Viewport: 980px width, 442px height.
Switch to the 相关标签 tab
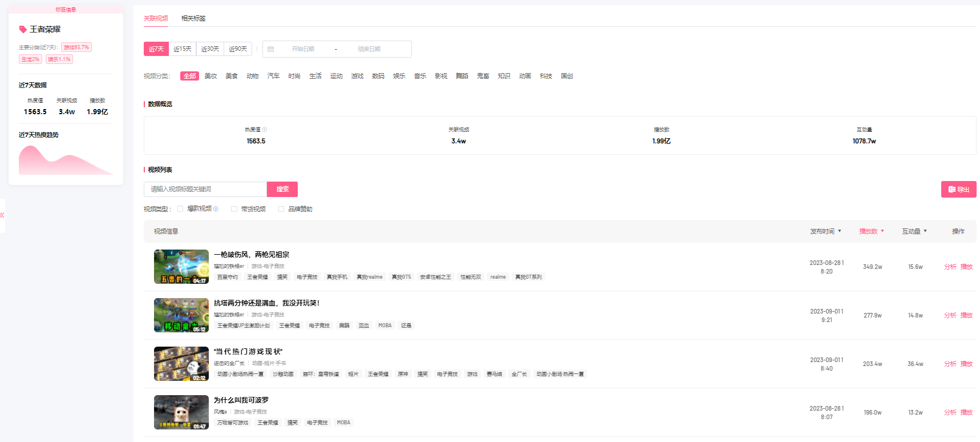(x=193, y=18)
